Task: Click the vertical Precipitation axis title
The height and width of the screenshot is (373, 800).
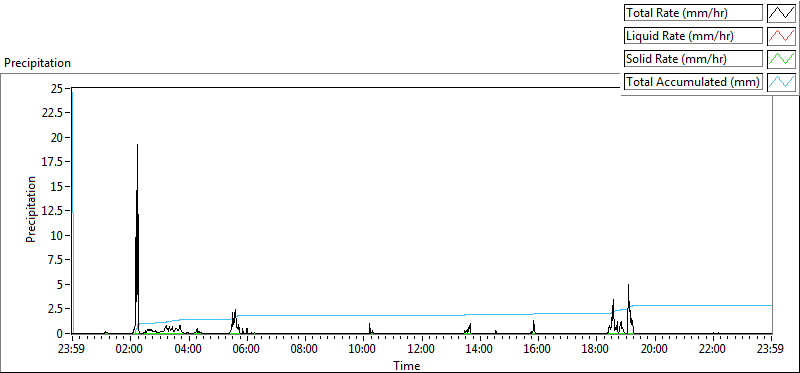Action: [x=31, y=209]
